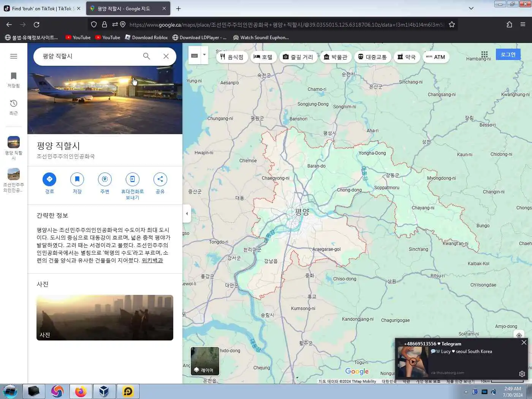Click the on-screen keyboard input tool icon
This screenshot has width=532, height=399.
coord(195,55)
